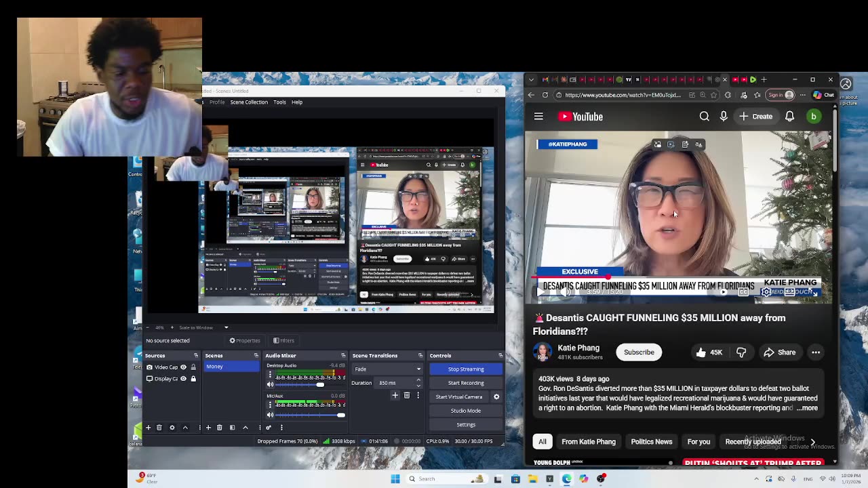This screenshot has width=868, height=488.
Task: Expand video description with more
Action: [807, 408]
